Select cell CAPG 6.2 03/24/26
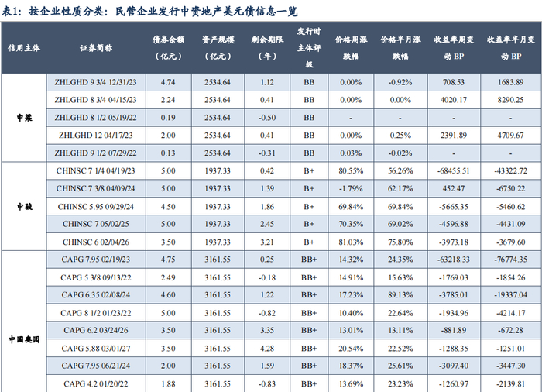 click(x=96, y=330)
